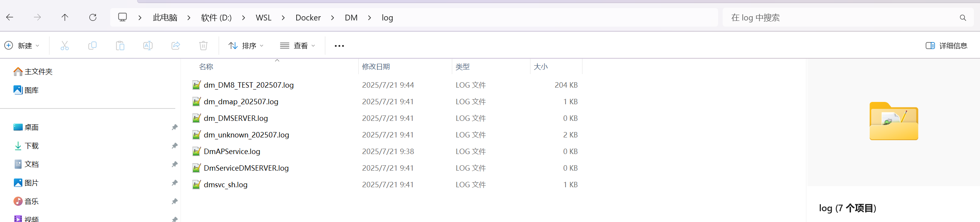The height and width of the screenshot is (222, 980).
Task: Go up one folder level
Action: 65,17
